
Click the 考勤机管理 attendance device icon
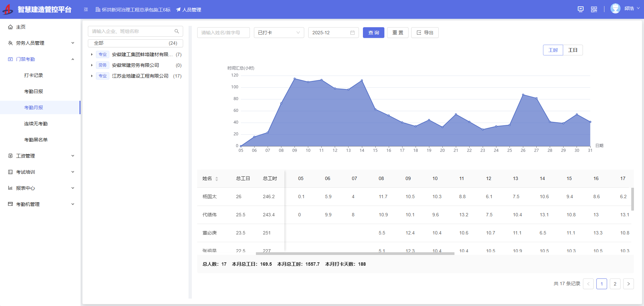pyautogui.click(x=10, y=204)
